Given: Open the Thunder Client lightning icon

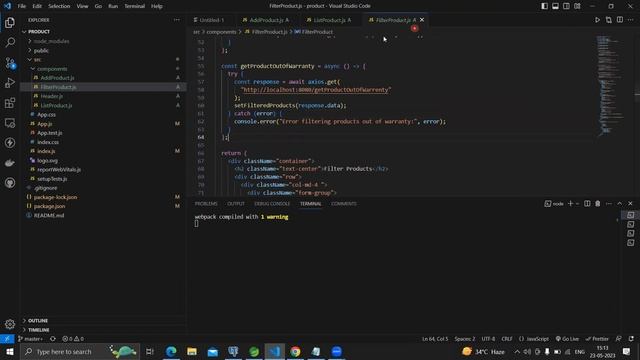Looking at the screenshot, I should click(x=10, y=143).
